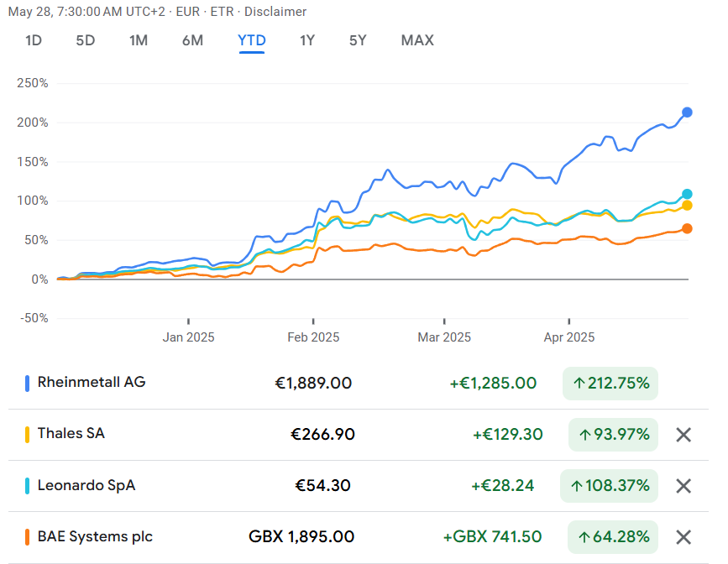Click the Thales 93.97% change badge
The height and width of the screenshot is (564, 728).
[x=613, y=435]
